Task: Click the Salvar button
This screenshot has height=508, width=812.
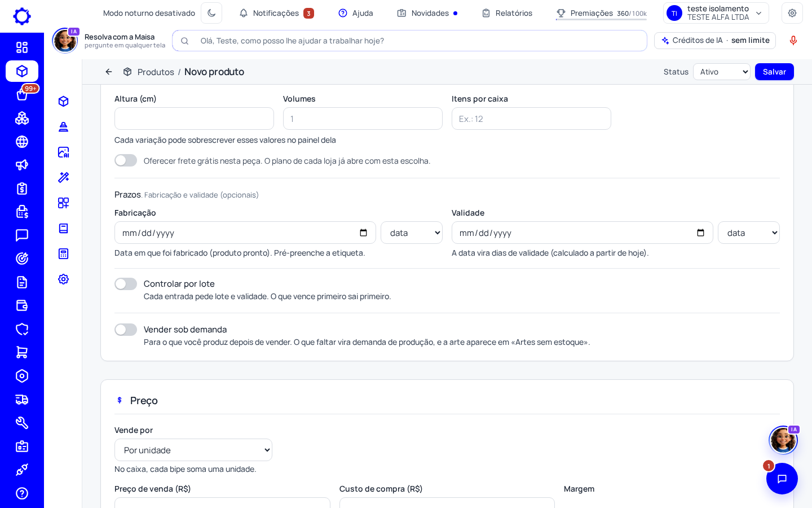Action: tap(774, 72)
